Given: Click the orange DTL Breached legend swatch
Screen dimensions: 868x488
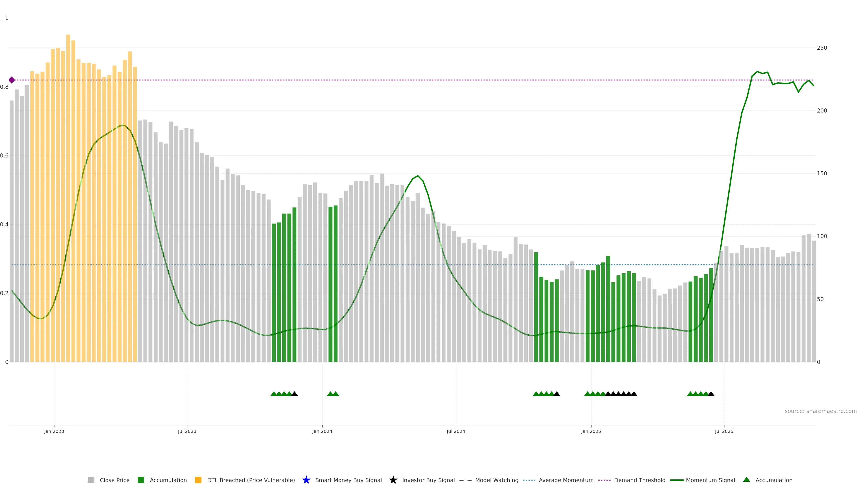Looking at the screenshot, I should [198, 480].
